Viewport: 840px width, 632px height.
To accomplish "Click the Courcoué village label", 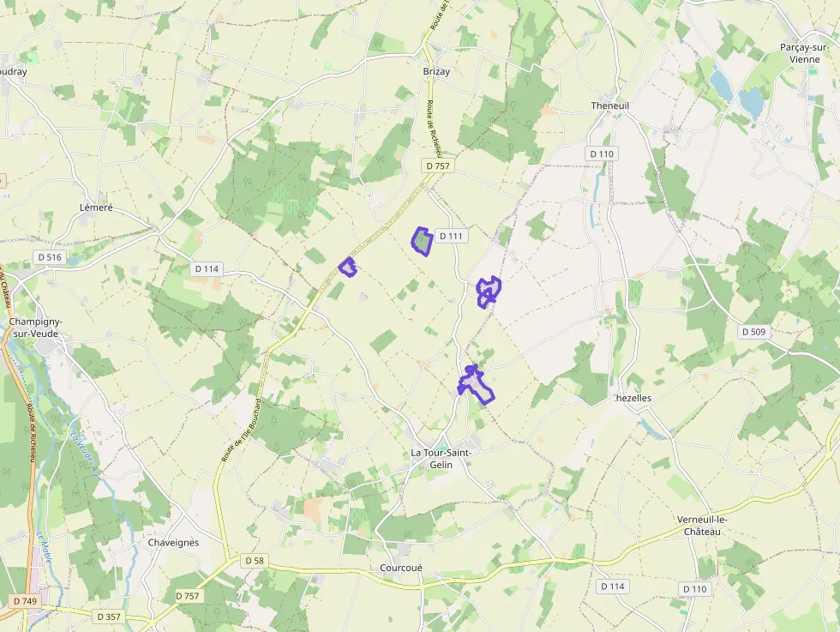I will [401, 568].
